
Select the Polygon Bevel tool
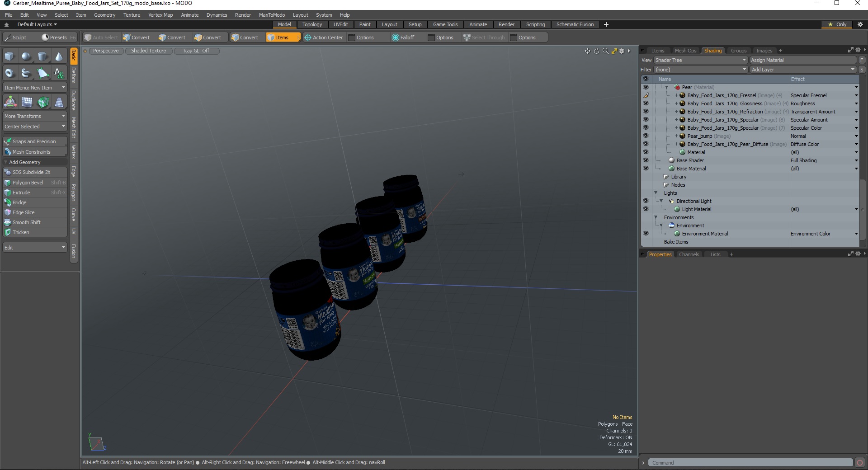[x=35, y=183]
